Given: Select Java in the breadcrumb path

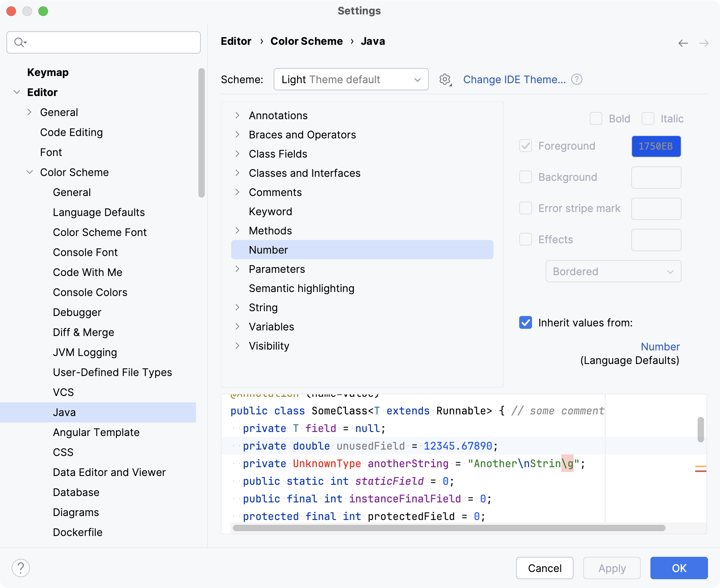Looking at the screenshot, I should 373,41.
